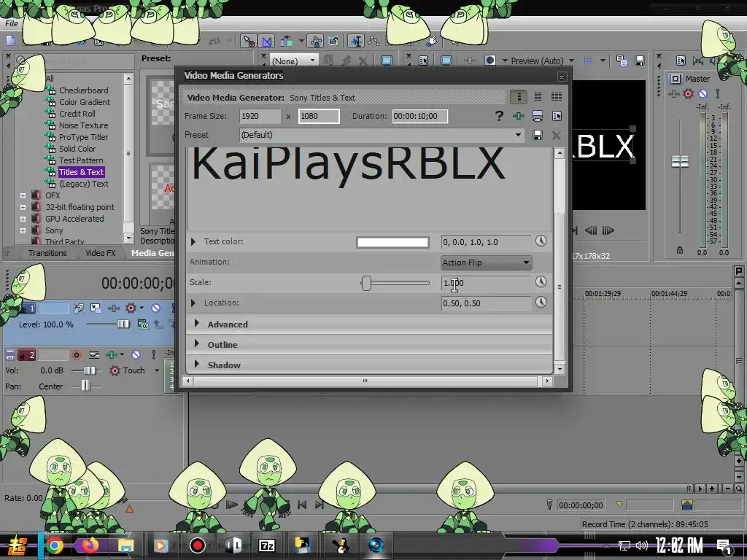Expand the Outline section
Image resolution: width=747 pixels, height=560 pixels.
tap(197, 344)
